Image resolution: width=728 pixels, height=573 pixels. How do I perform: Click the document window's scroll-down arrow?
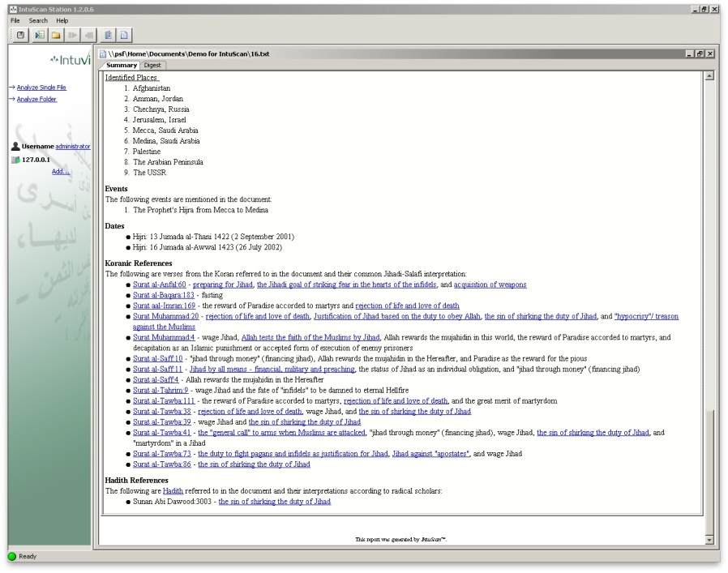(x=709, y=540)
